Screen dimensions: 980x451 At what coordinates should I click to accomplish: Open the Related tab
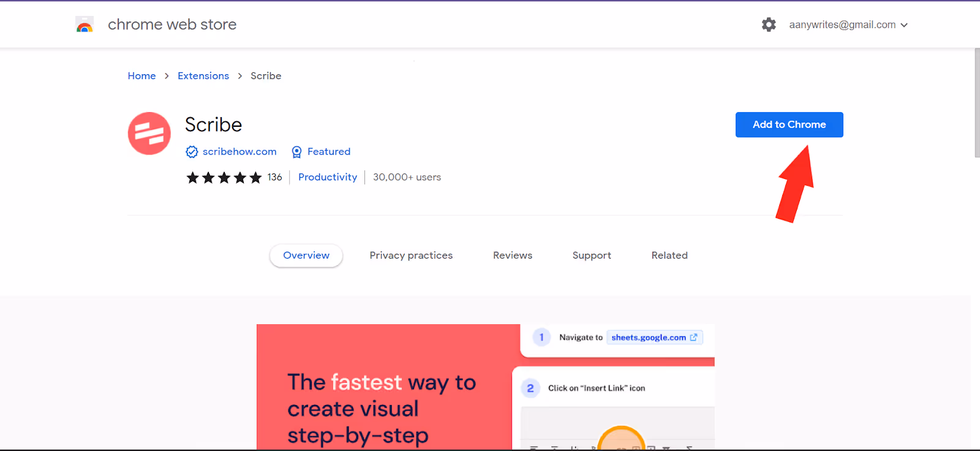669,256
